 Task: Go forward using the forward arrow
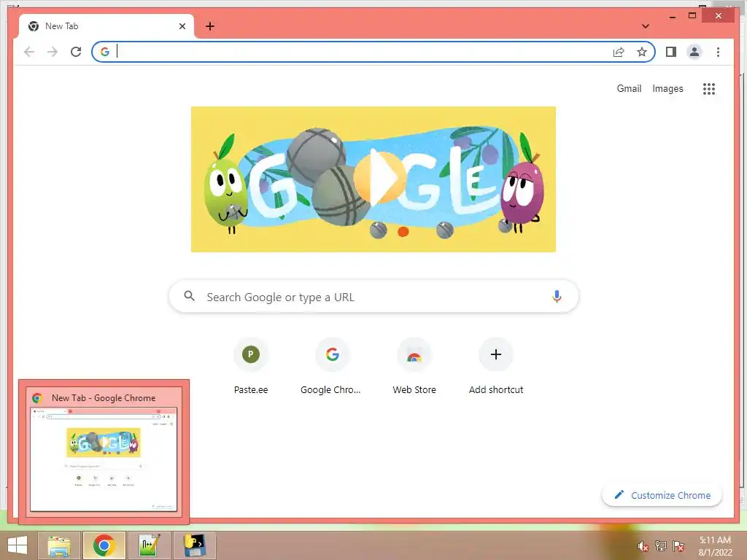[53, 52]
